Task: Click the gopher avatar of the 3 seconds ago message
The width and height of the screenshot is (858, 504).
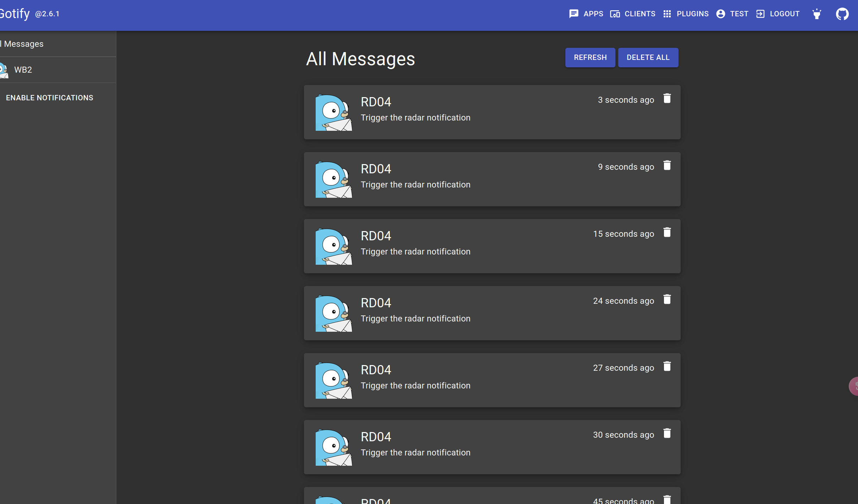Action: [x=334, y=112]
